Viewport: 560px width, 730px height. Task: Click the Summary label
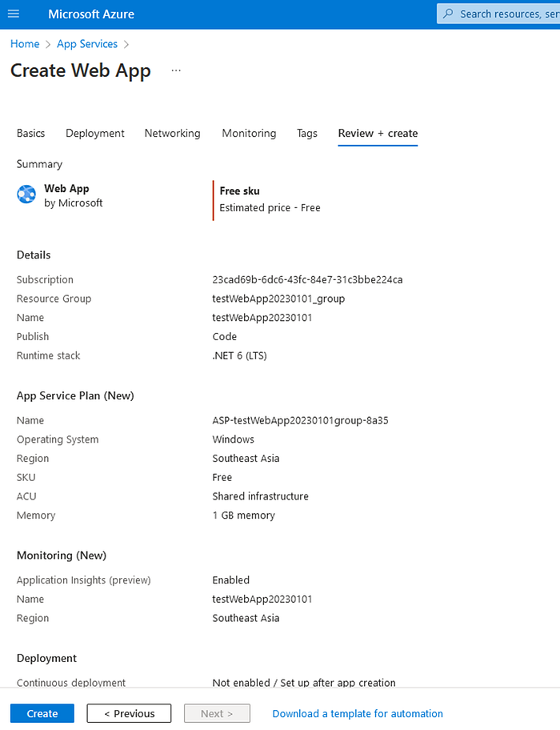tap(39, 164)
